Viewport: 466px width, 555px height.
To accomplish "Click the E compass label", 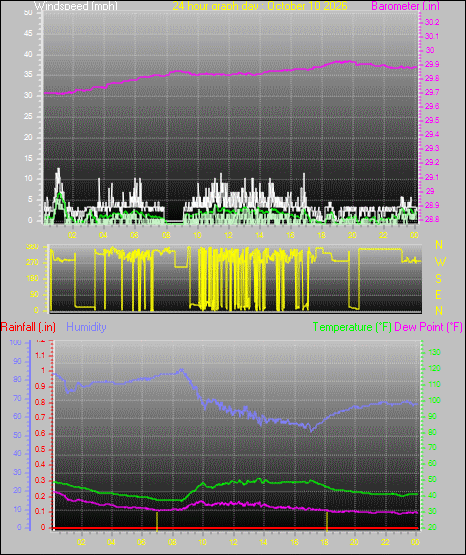I will pyautogui.click(x=438, y=294).
